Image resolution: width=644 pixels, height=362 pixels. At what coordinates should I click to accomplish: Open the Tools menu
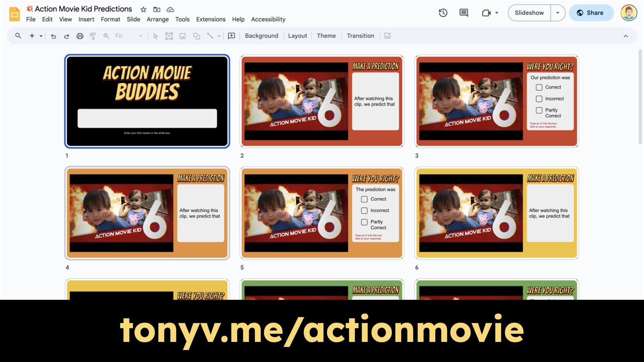[182, 19]
